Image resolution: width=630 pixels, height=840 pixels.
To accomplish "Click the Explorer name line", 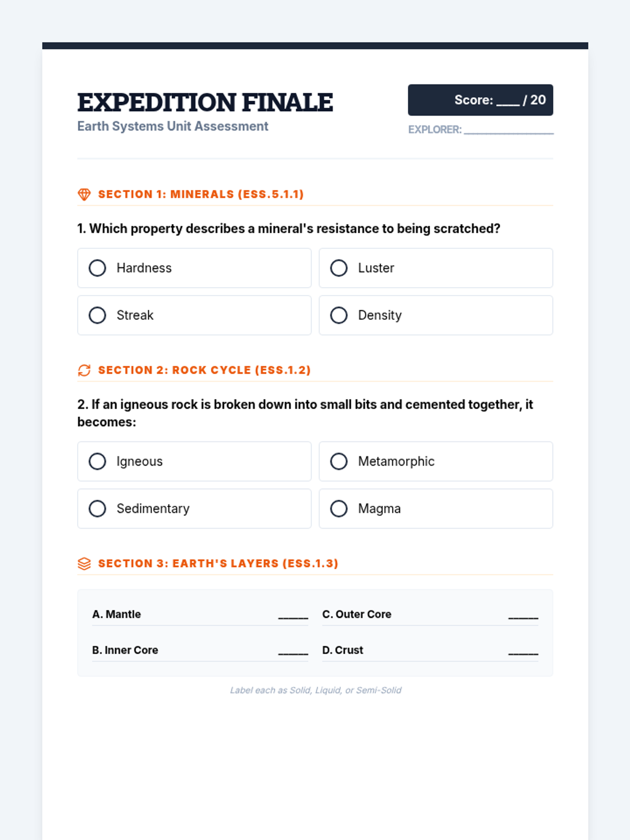I will click(x=509, y=130).
